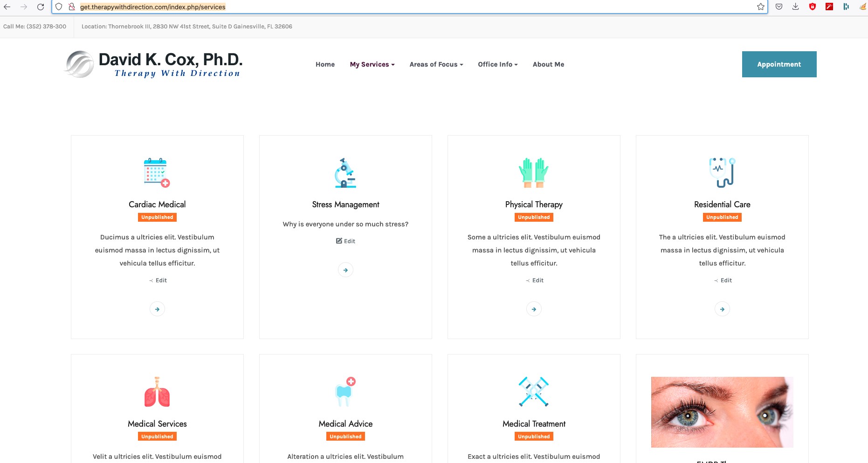Viewport: 868px width, 463px height.
Task: Click arrow button under Stress Management
Action: [345, 270]
